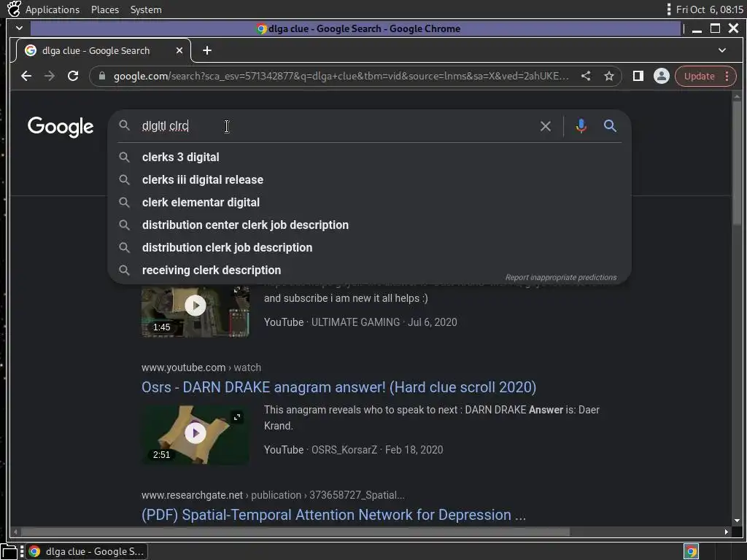The height and width of the screenshot is (560, 747).
Task: Expand preview on the 2:51 video thumbnail
Action: [237, 416]
